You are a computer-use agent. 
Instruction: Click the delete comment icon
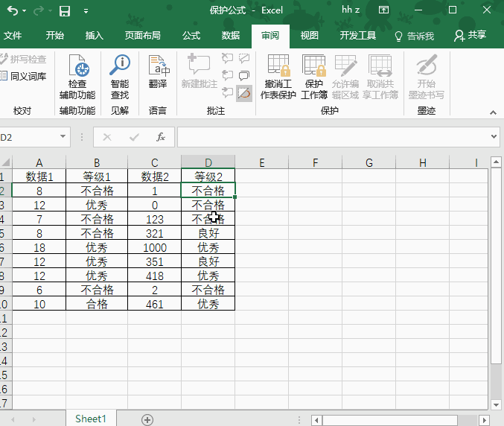tap(227, 59)
